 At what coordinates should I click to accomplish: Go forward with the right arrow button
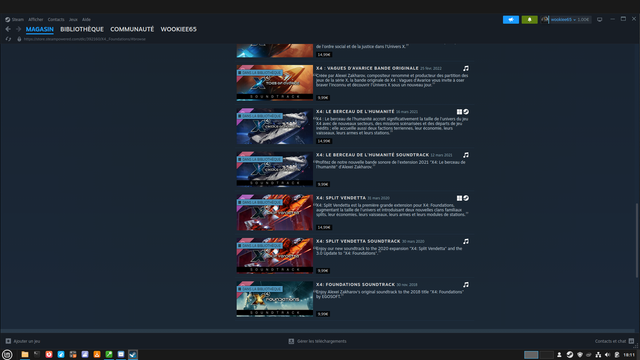pyautogui.click(x=18, y=29)
